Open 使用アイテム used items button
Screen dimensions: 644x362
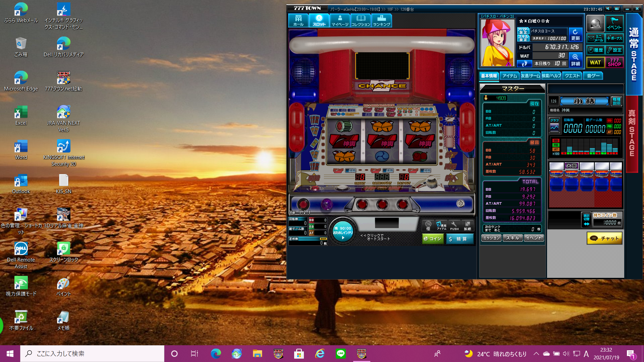(441, 226)
